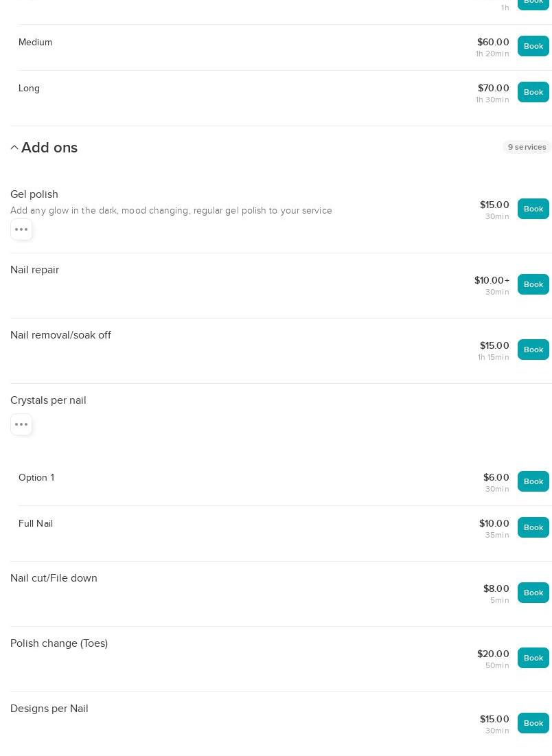This screenshot has height=756, width=552.
Task: Book Nail cut/File down
Action: (533, 593)
